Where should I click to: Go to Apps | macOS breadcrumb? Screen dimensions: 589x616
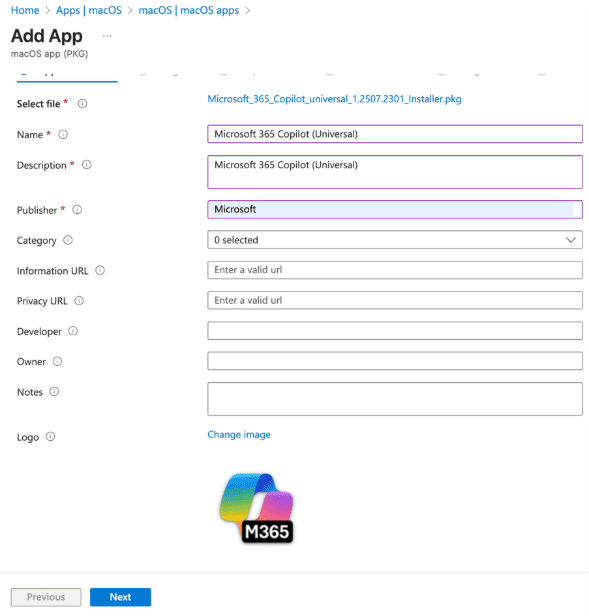point(89,10)
